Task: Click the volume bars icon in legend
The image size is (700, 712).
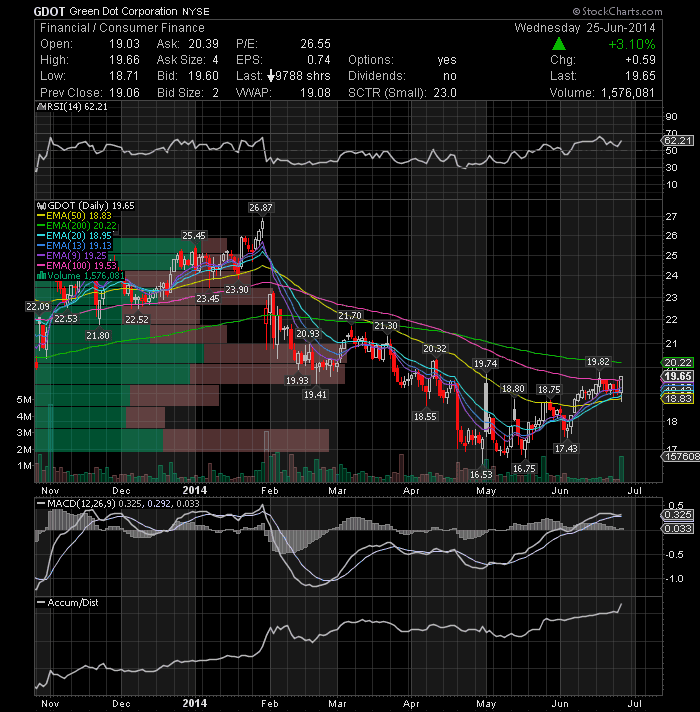Action: click(41, 276)
